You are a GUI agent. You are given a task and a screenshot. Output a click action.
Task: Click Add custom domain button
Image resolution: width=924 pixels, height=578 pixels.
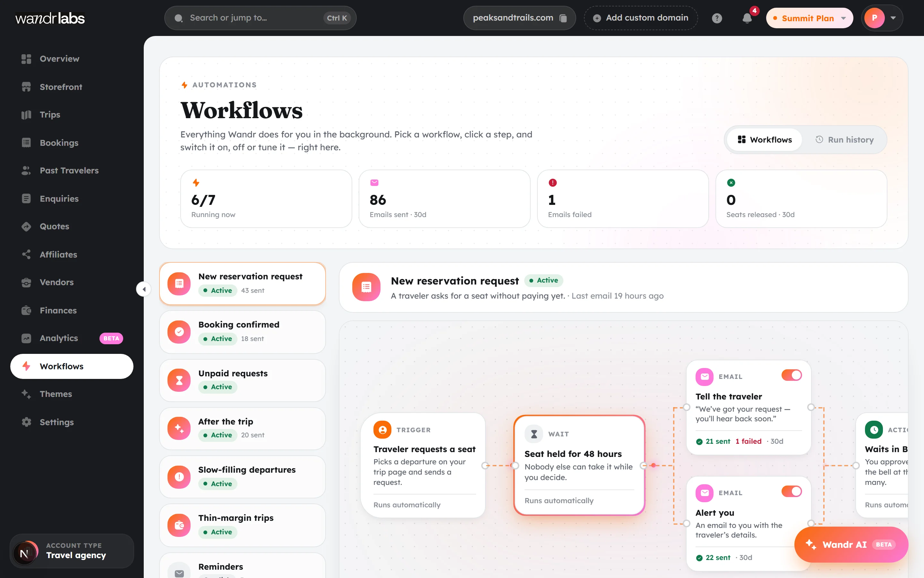click(640, 18)
